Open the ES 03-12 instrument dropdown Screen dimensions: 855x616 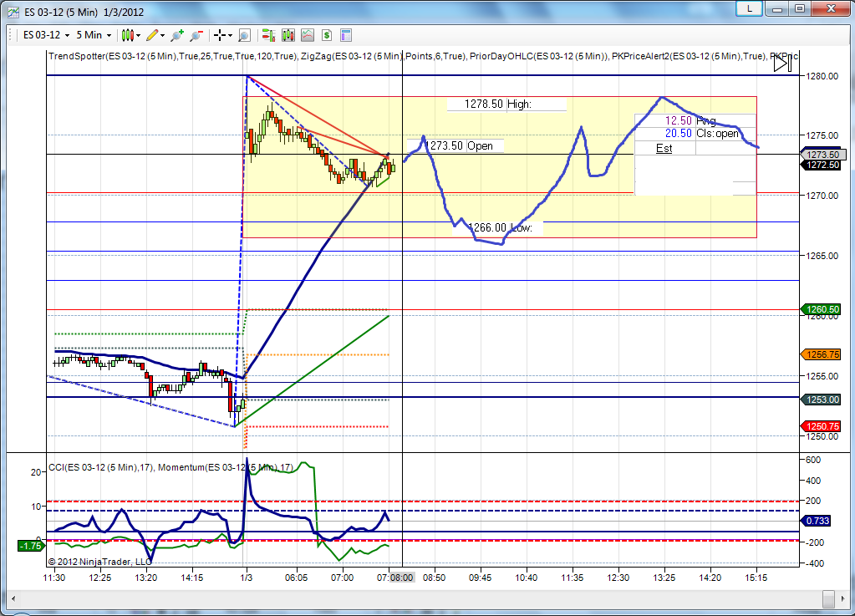point(46,35)
